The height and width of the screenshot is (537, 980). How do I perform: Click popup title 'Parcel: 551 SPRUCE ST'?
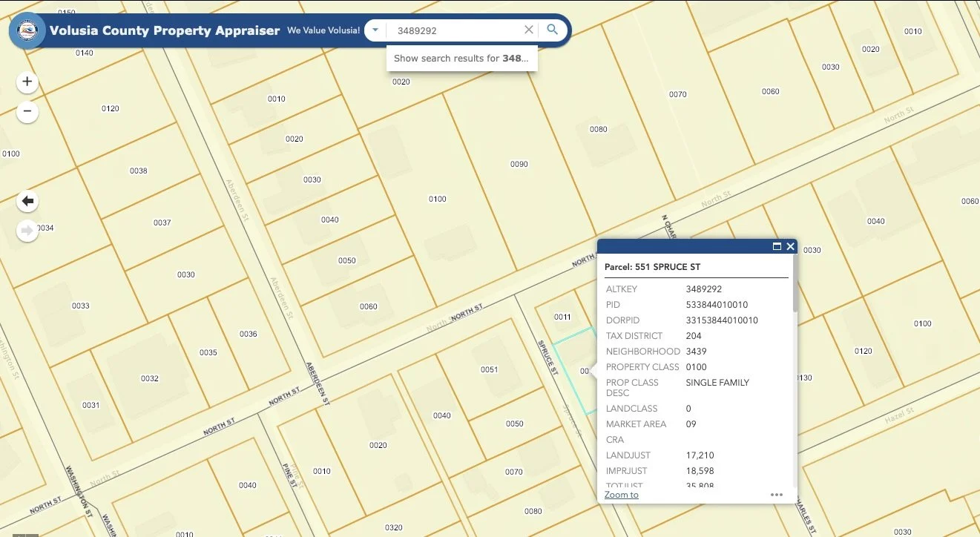pos(652,267)
